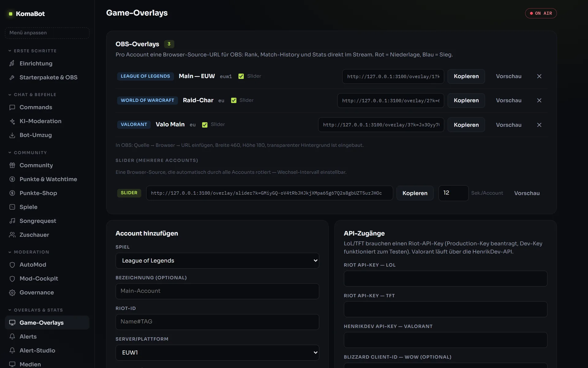Image resolution: width=588 pixels, height=368 pixels.
Task: Open the Spiel dropdown League of Legends
Action: 217,261
